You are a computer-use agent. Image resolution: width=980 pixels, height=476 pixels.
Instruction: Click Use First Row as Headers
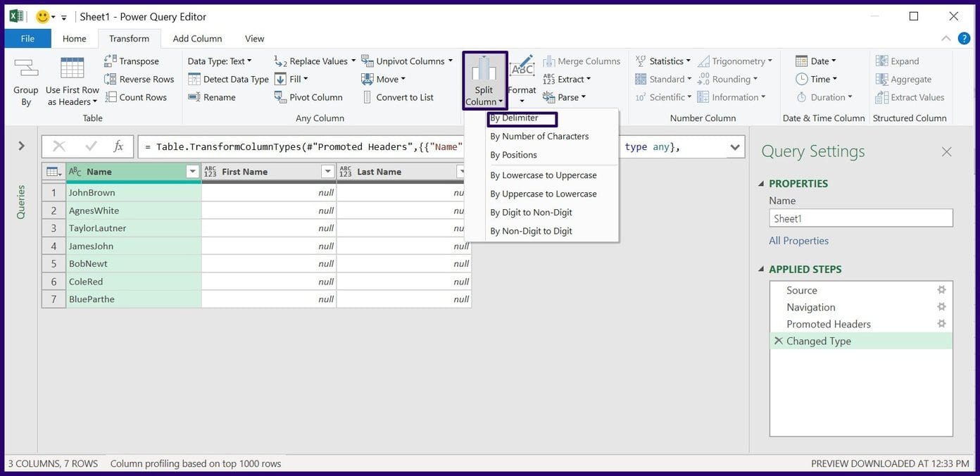pos(73,81)
